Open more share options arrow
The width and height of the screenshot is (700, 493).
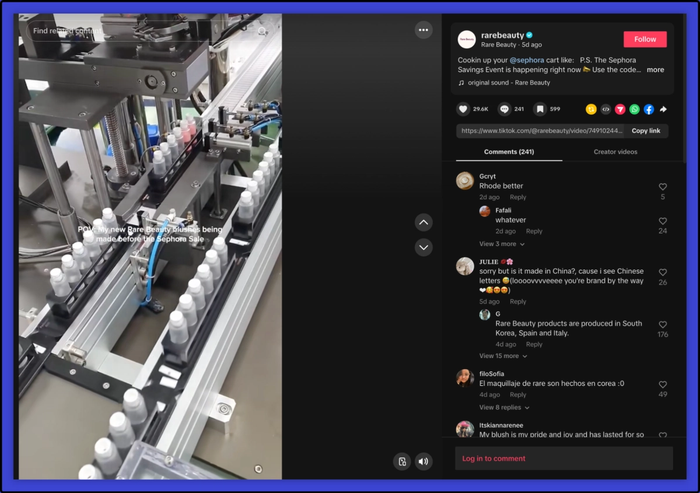663,109
